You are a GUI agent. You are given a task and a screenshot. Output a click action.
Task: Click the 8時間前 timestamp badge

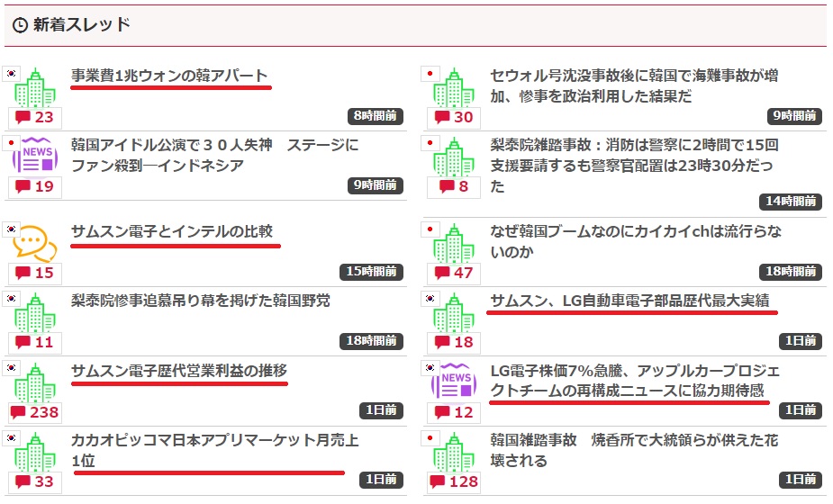coord(376,116)
